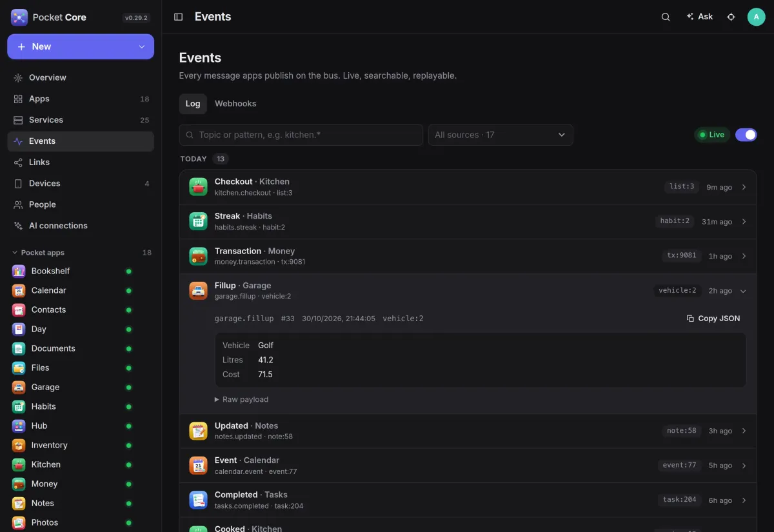Click the crosshair target icon in header

pos(731,17)
